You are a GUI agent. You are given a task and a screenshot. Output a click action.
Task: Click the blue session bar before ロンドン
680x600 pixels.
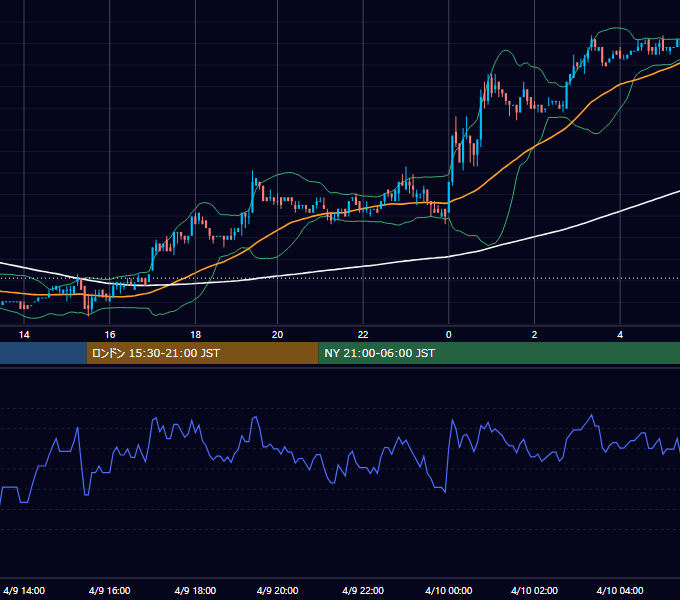[43, 353]
